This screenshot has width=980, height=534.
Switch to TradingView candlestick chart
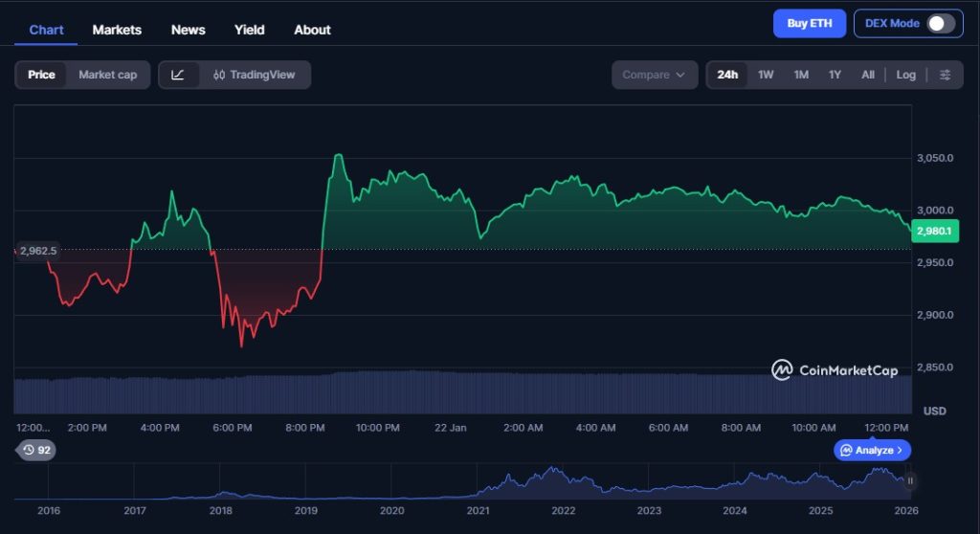[255, 75]
